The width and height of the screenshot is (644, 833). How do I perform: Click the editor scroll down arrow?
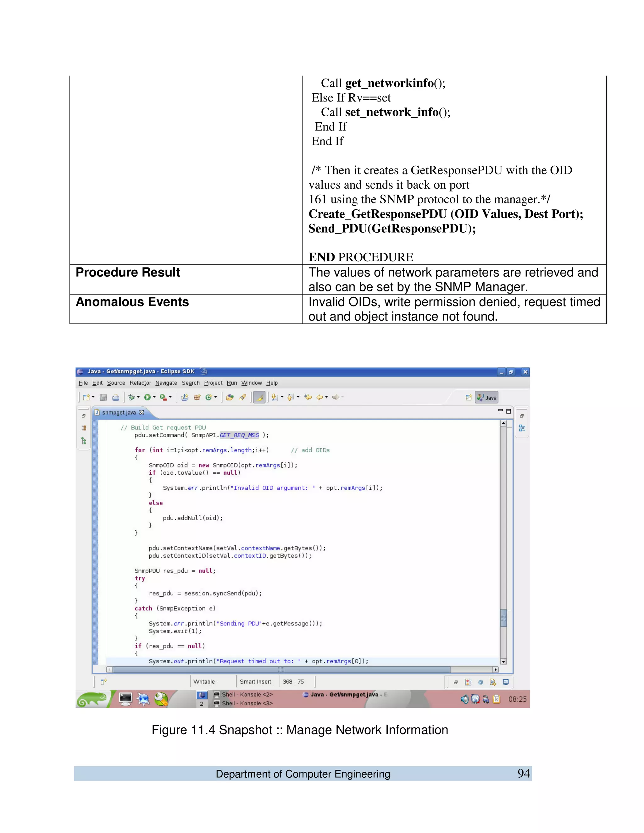click(x=504, y=662)
